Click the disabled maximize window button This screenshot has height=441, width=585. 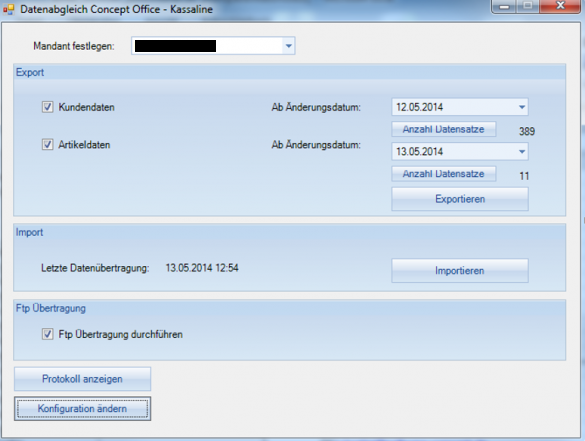(528, 6)
